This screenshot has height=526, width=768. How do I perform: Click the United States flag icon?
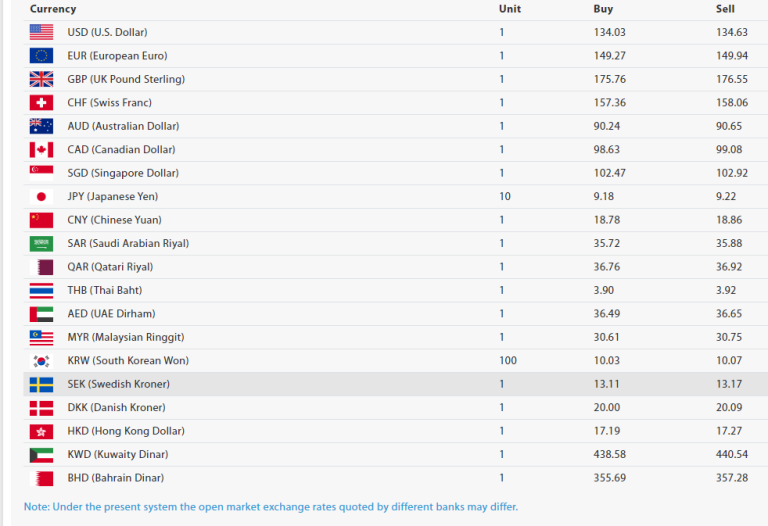(41, 32)
